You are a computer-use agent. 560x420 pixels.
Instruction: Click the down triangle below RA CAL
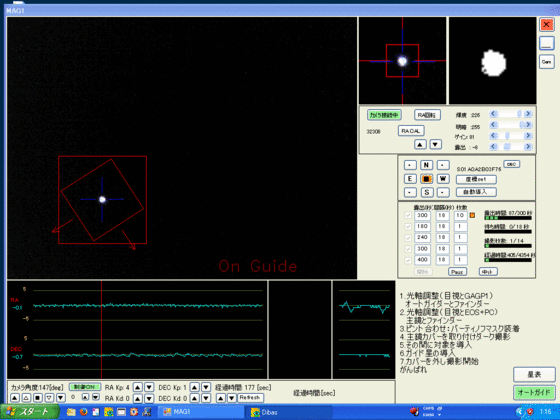435,144
